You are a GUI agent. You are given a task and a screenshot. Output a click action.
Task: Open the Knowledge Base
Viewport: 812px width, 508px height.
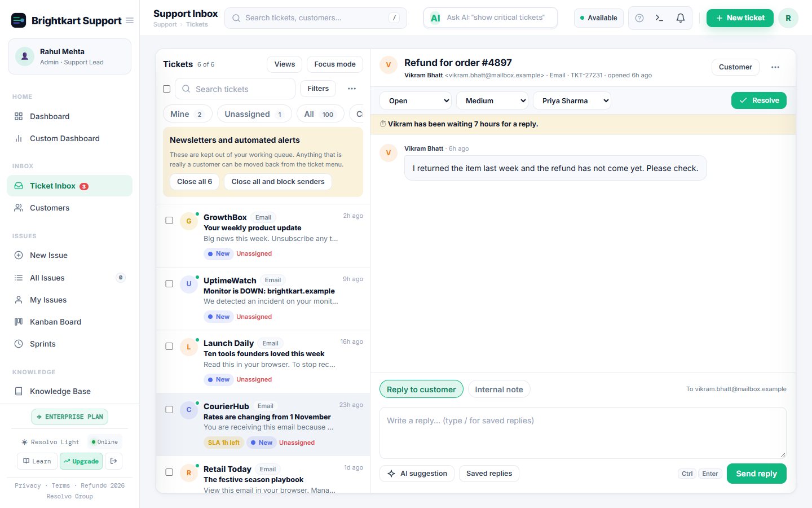click(x=69, y=391)
